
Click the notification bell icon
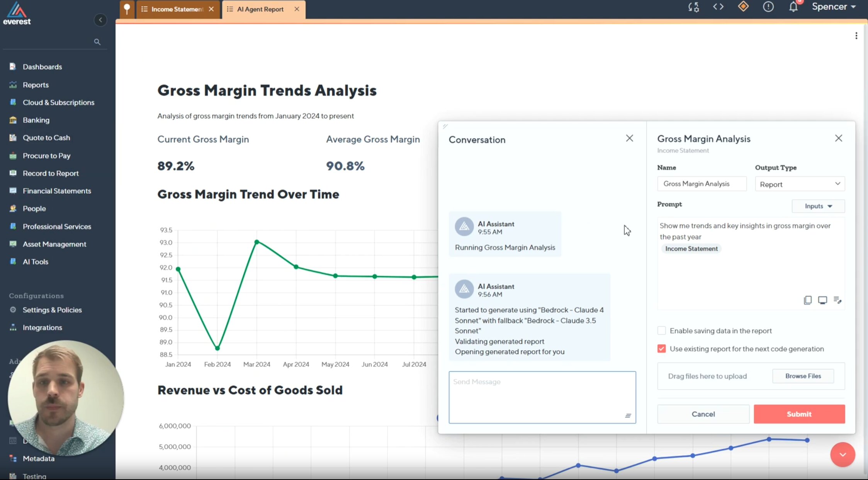click(x=793, y=7)
